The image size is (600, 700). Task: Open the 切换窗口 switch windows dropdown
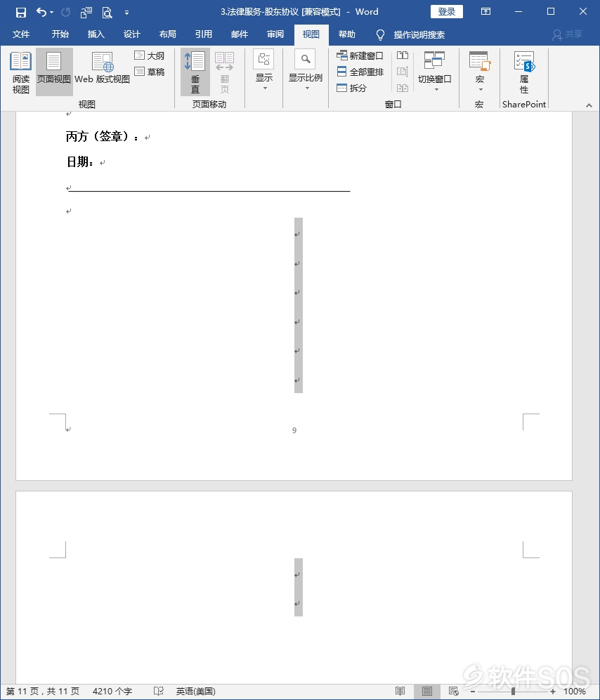[x=435, y=72]
